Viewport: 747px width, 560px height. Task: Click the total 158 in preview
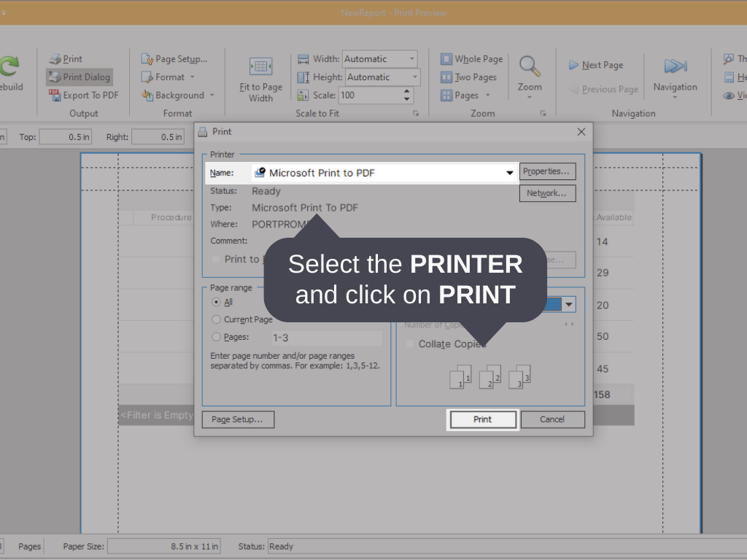[602, 394]
